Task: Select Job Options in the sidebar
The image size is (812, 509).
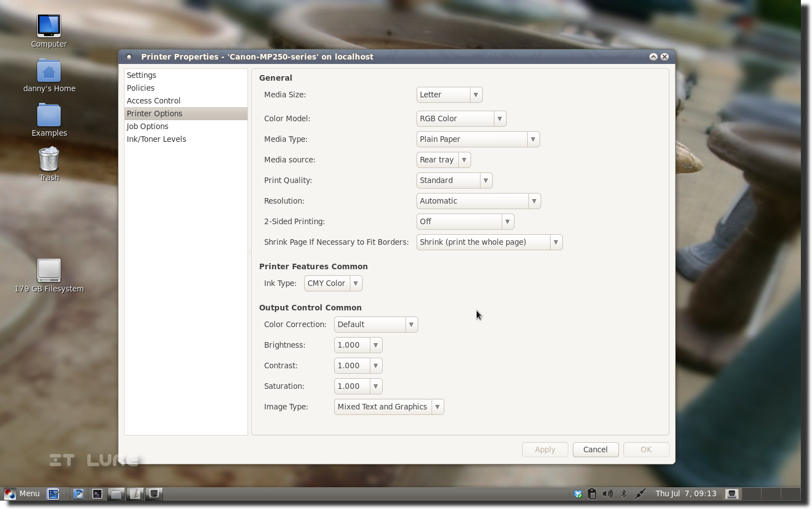Action: (x=147, y=126)
